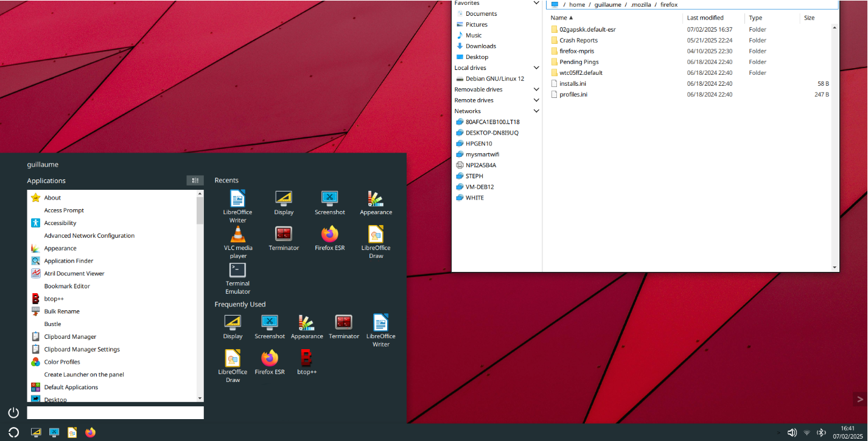This screenshot has width=868, height=441.
Task: Select Accessibility in the Applications list
Action: pyautogui.click(x=60, y=223)
